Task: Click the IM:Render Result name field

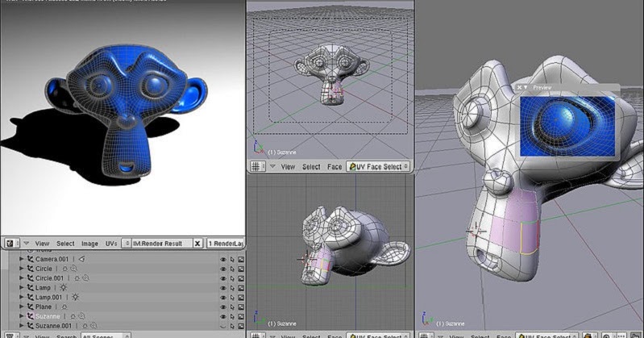Action: [x=162, y=244]
